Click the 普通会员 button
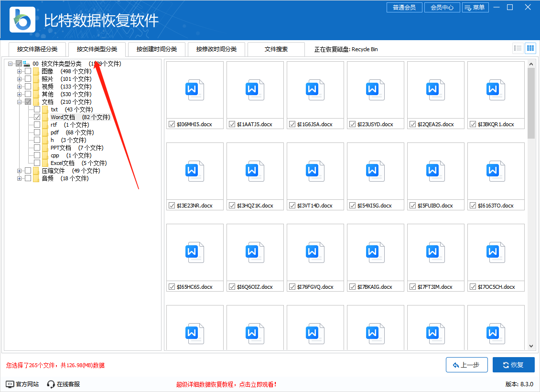The width and height of the screenshot is (540, 392). 404,7
